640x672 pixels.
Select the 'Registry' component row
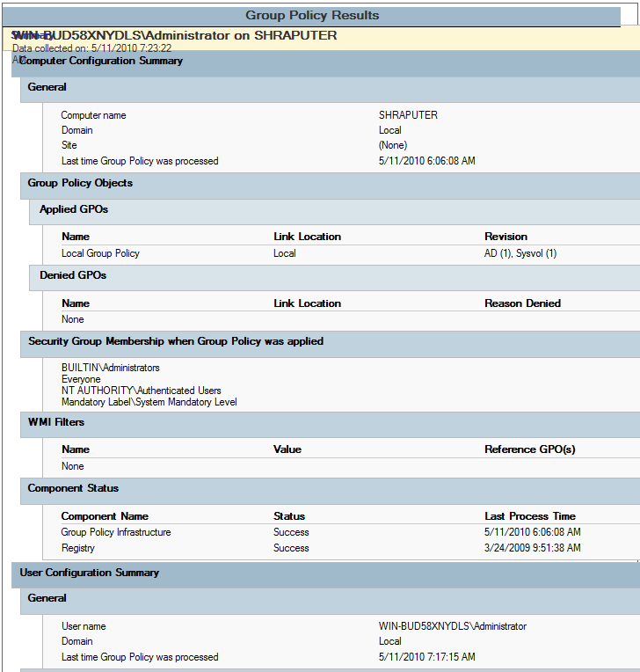[x=77, y=548]
